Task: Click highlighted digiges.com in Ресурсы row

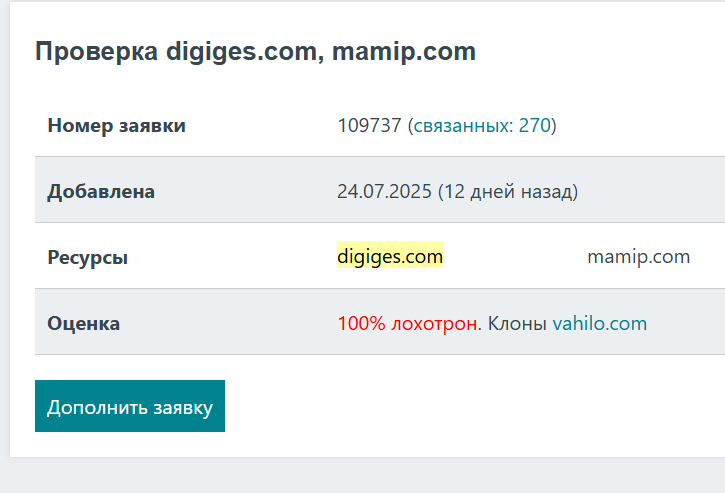Action: click(390, 257)
